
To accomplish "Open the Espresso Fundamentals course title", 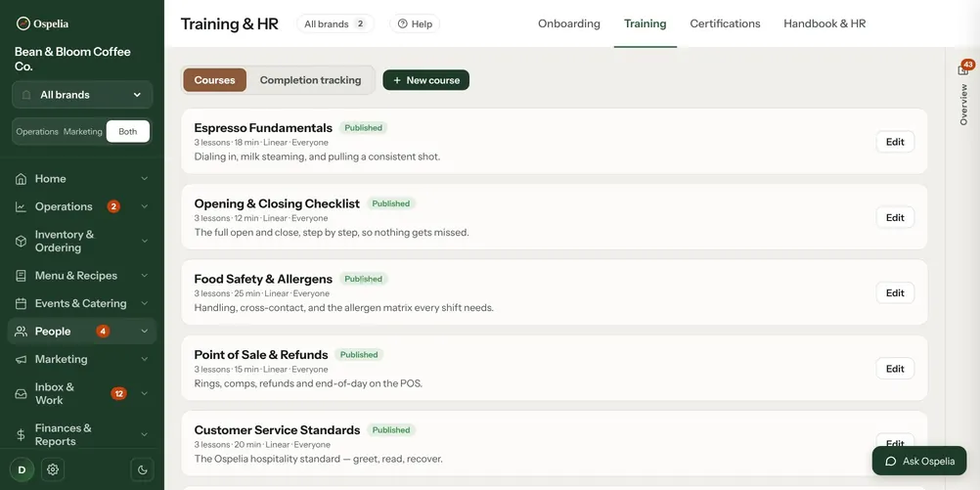I will [x=263, y=128].
